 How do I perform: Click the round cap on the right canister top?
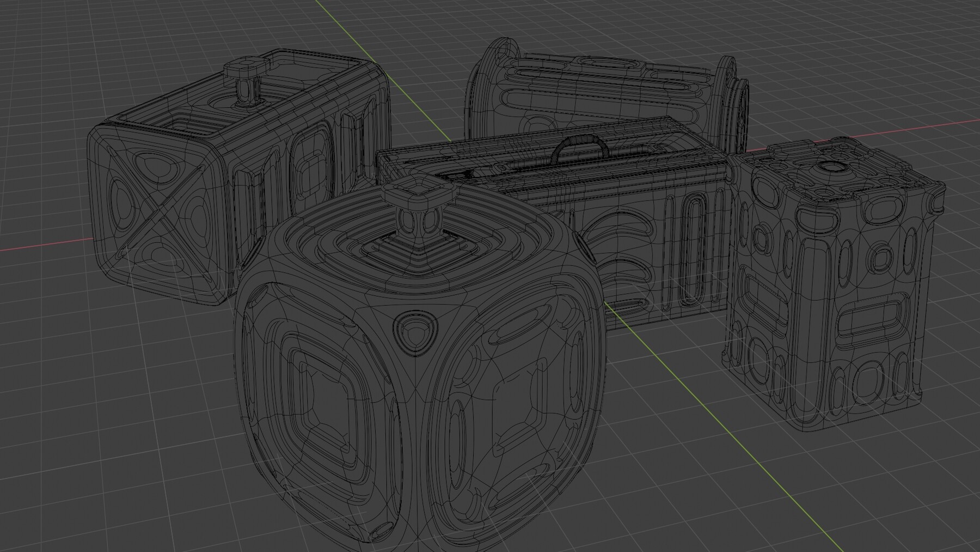click(830, 166)
